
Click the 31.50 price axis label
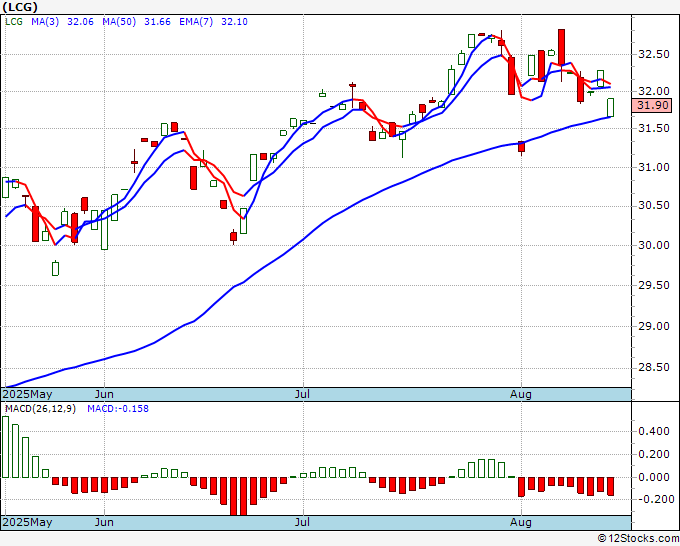tap(654, 128)
